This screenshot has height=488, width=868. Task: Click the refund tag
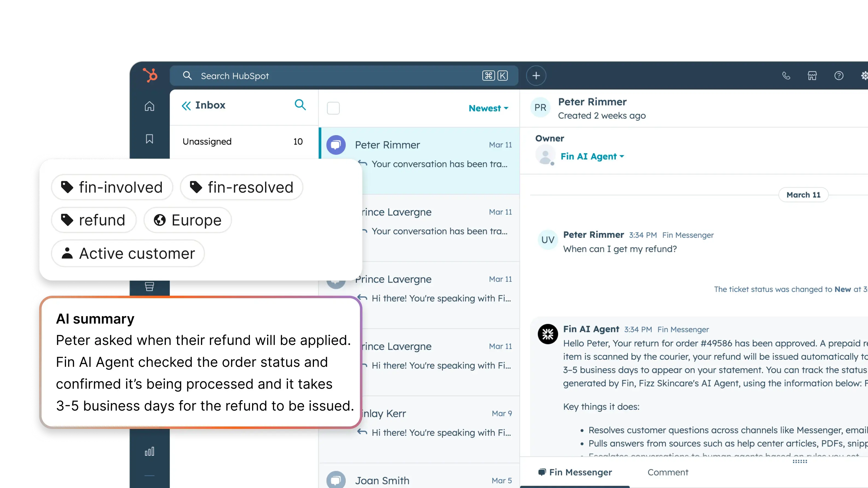click(x=94, y=220)
